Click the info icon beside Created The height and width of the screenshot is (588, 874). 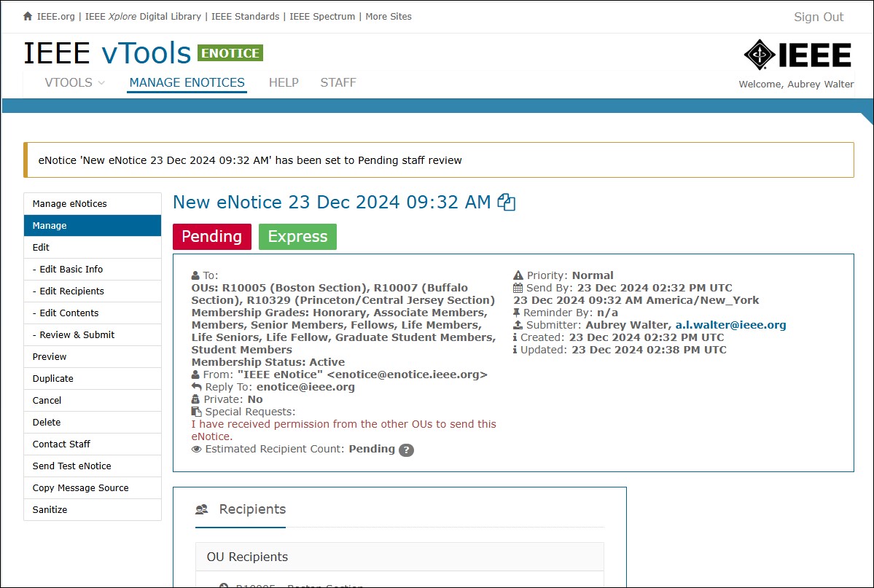click(x=515, y=338)
